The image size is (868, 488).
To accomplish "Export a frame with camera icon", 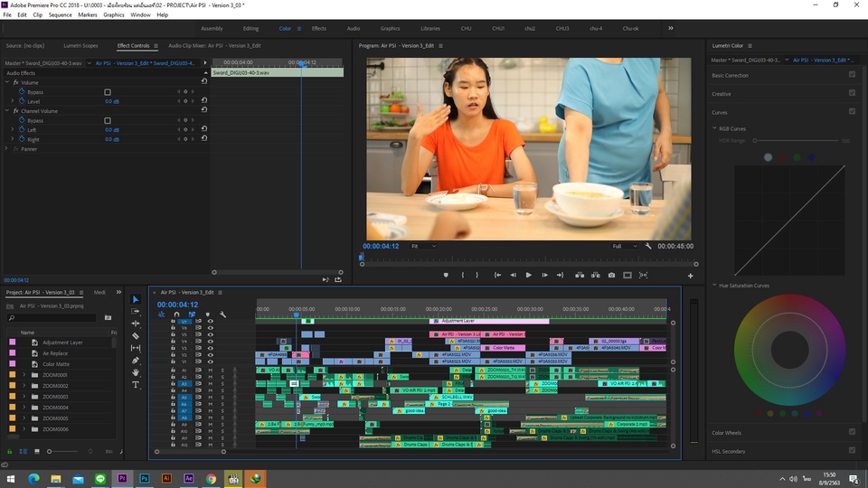I will tap(612, 275).
